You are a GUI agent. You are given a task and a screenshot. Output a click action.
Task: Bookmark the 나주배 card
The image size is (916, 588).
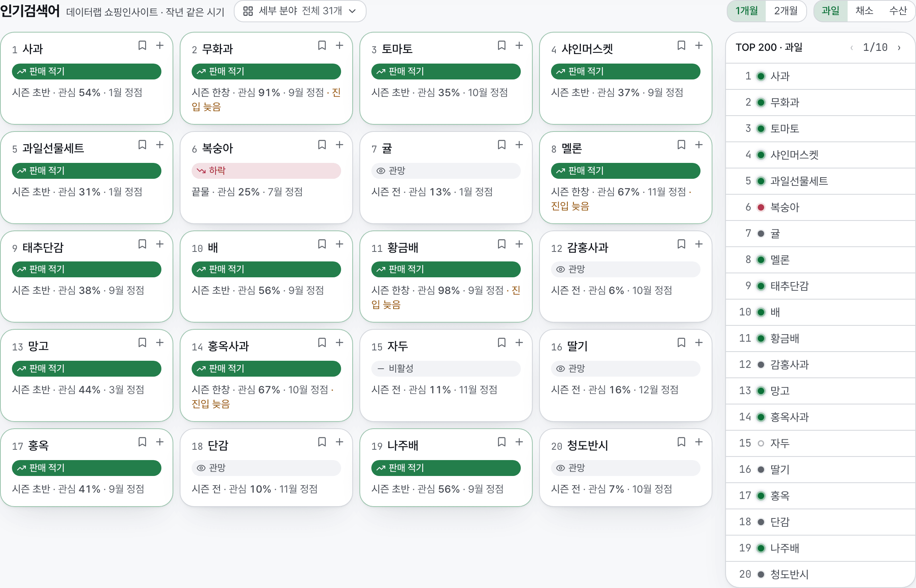point(502,442)
